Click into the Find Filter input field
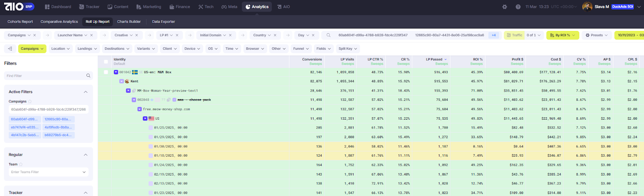Screen dimensions: 644x196 point(44,76)
